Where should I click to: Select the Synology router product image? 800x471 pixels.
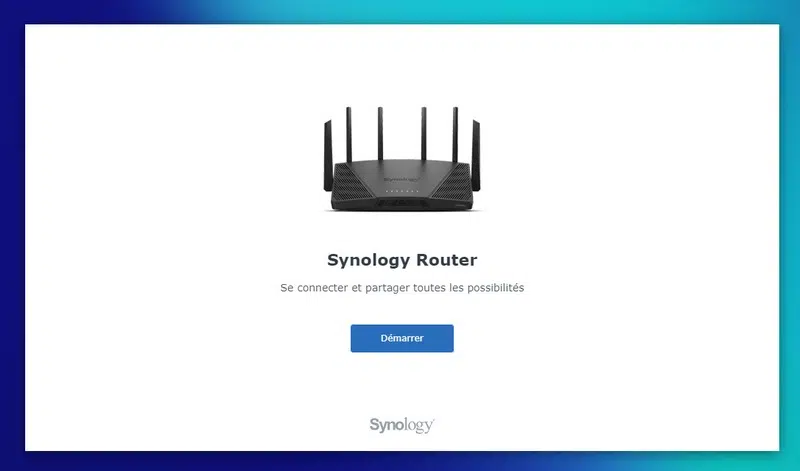[x=402, y=159]
